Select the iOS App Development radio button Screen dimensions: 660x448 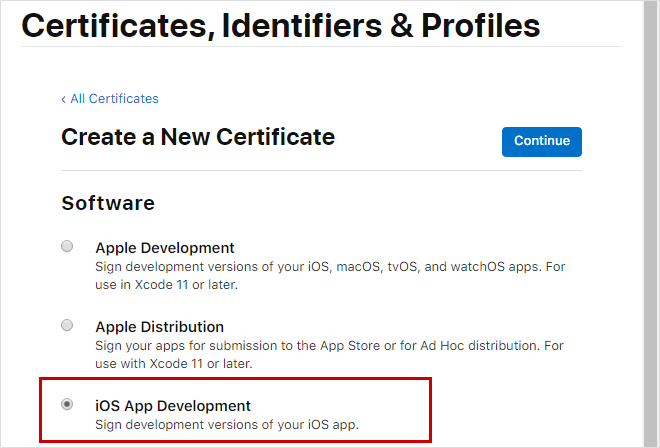coord(67,404)
